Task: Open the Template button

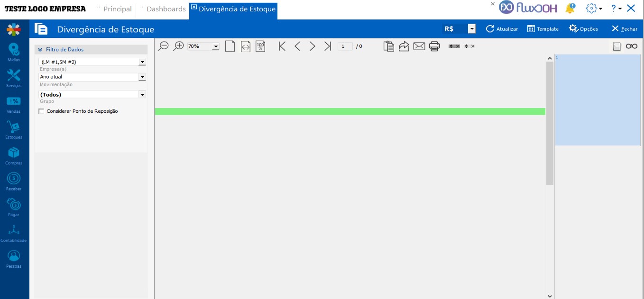Action: pos(543,29)
